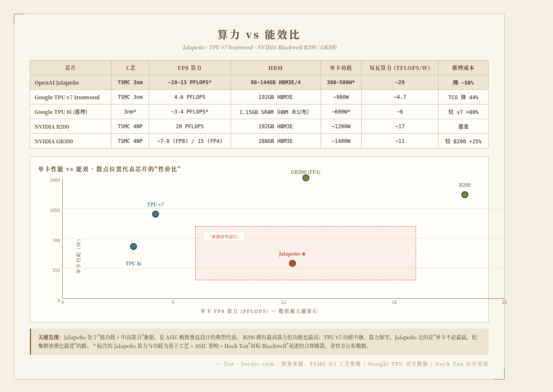Screen dimensions: 553x392
Task: Click the ~11 efficiency cell
Action: pos(400,141)
